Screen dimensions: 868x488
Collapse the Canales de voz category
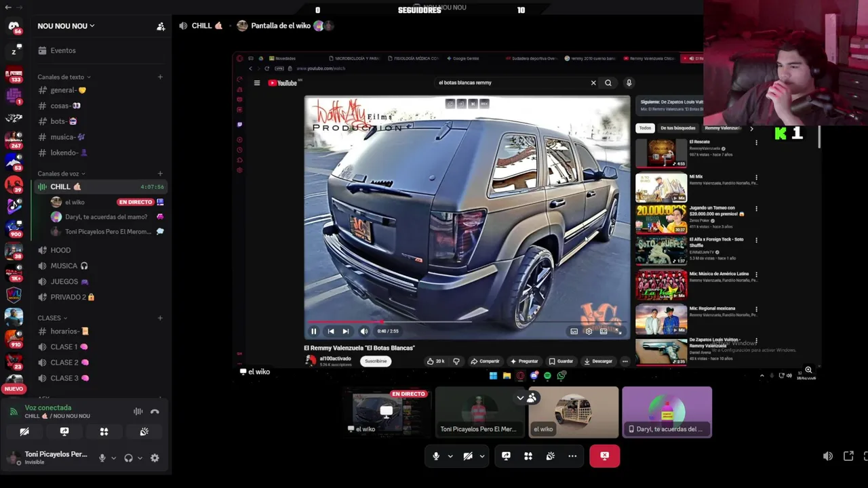pos(61,174)
